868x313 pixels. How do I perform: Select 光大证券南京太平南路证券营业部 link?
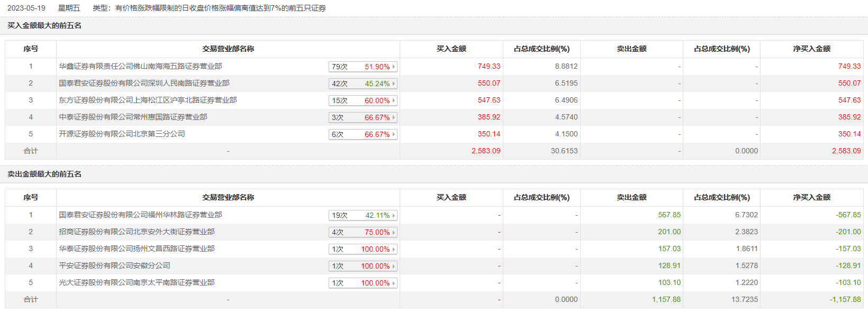point(137,282)
